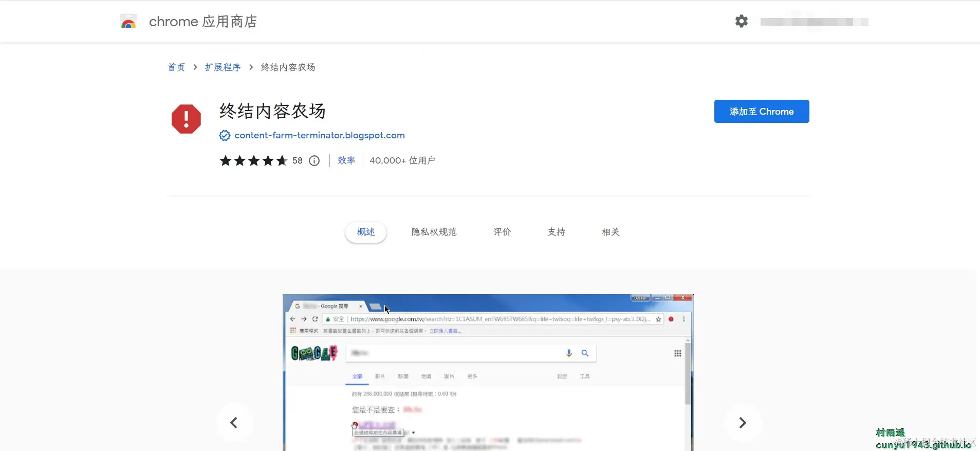Switch to the 评价 tab
Screen dimensions: 980x451
(x=502, y=232)
